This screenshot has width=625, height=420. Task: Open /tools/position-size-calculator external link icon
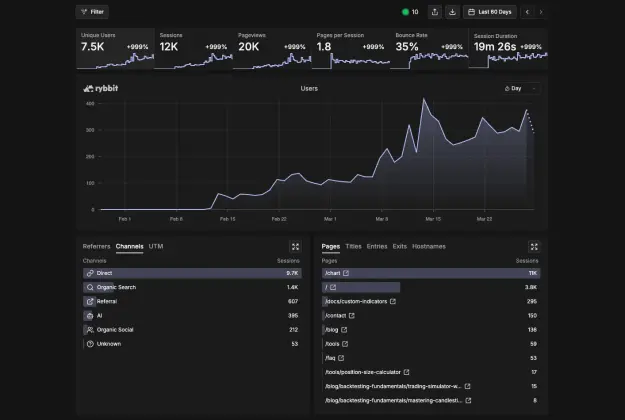(406, 372)
